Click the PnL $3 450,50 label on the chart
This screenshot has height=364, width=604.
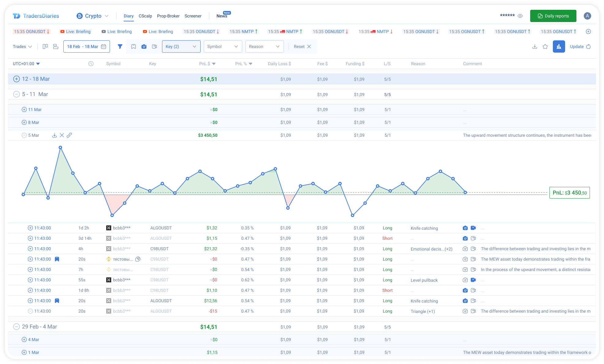569,193
